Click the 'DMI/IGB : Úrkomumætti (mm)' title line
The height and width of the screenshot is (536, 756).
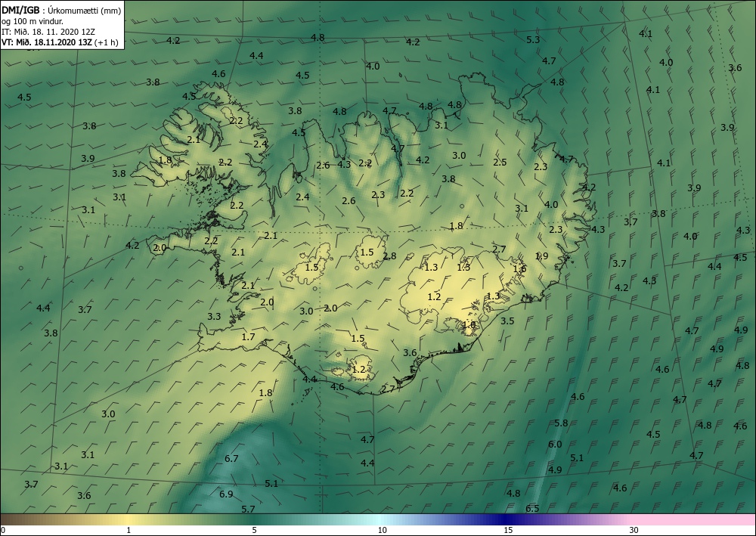[61, 10]
